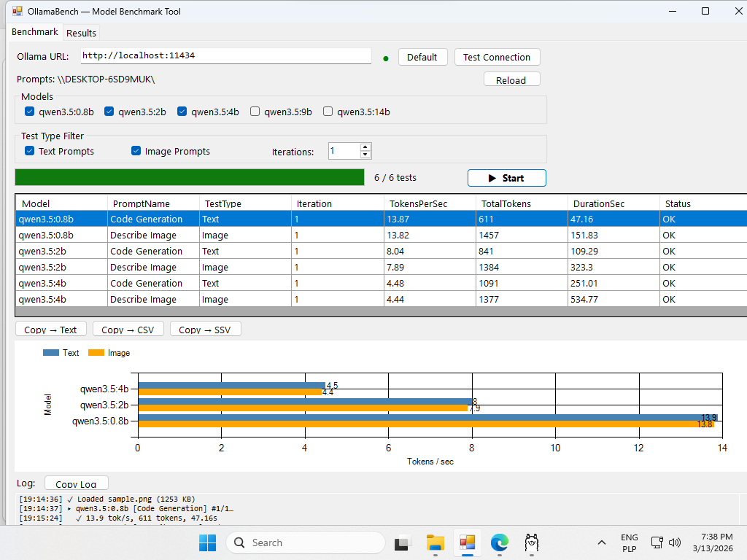747x560 pixels.
Task: Sort by the TestType column header
Action: pos(245,203)
